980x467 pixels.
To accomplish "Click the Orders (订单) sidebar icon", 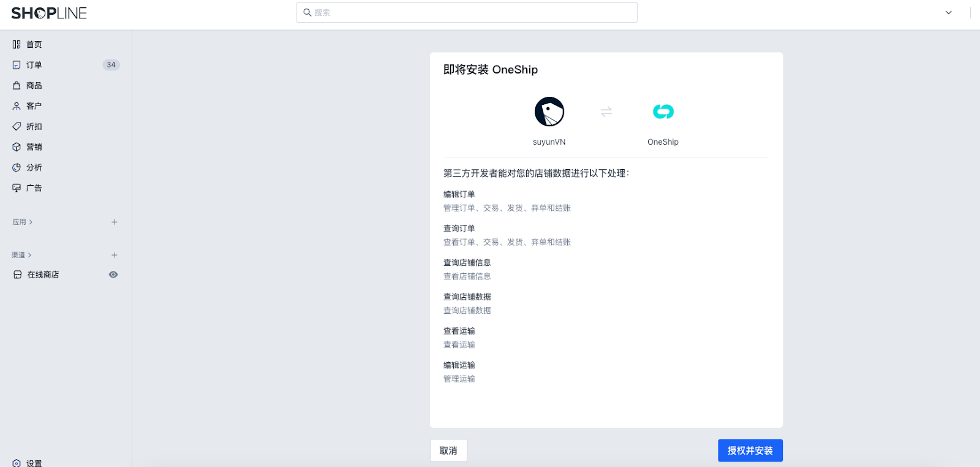I will [17, 65].
